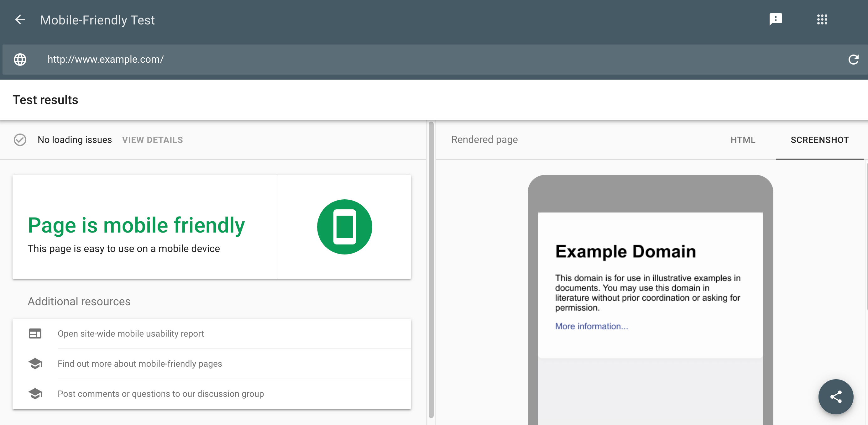Click the site-wide usability report icon
The height and width of the screenshot is (425, 868).
click(x=35, y=334)
